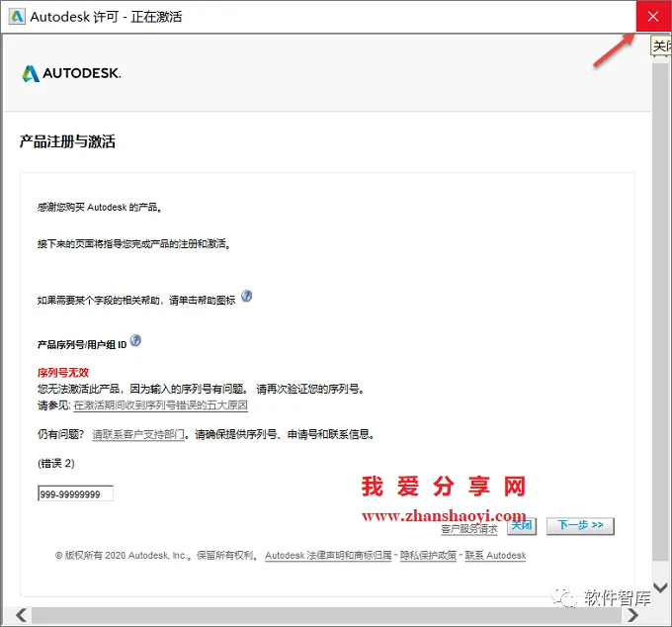Open the 请联系客户支持部门 link
672x627 pixels.
[138, 434]
